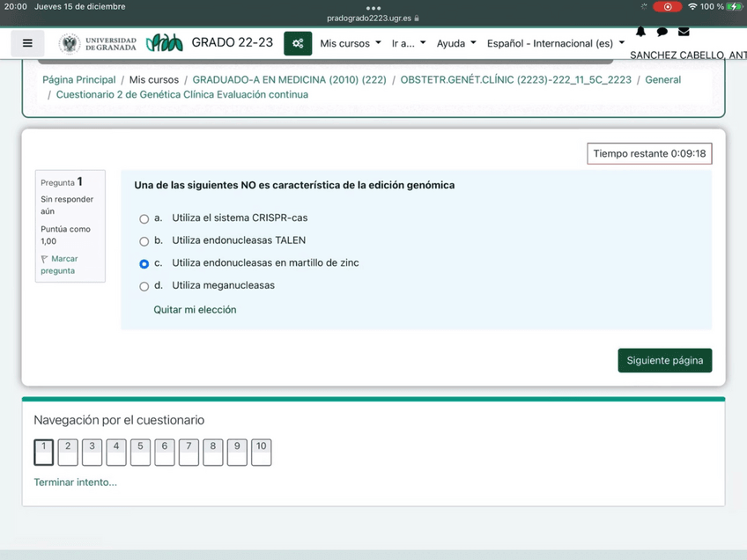Image resolution: width=747 pixels, height=560 pixels.
Task: Tap the pradogrado2223.ugr.es address bar
Action: [369, 18]
